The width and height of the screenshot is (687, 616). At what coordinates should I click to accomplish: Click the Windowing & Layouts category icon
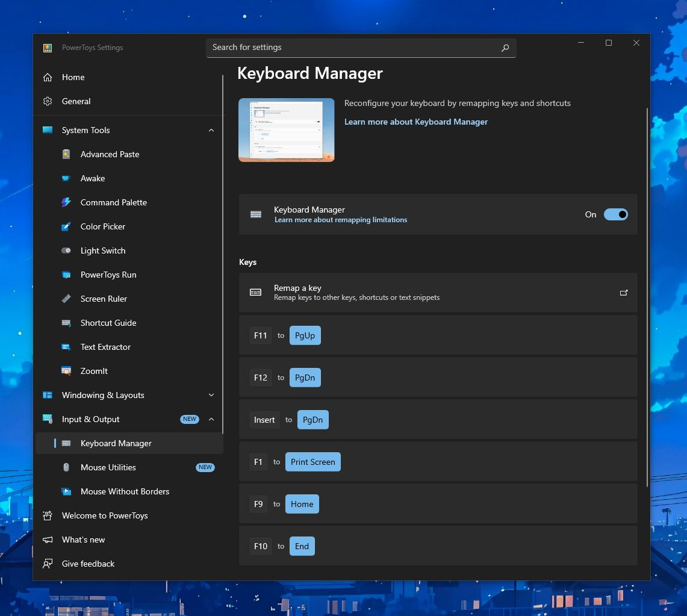48,395
